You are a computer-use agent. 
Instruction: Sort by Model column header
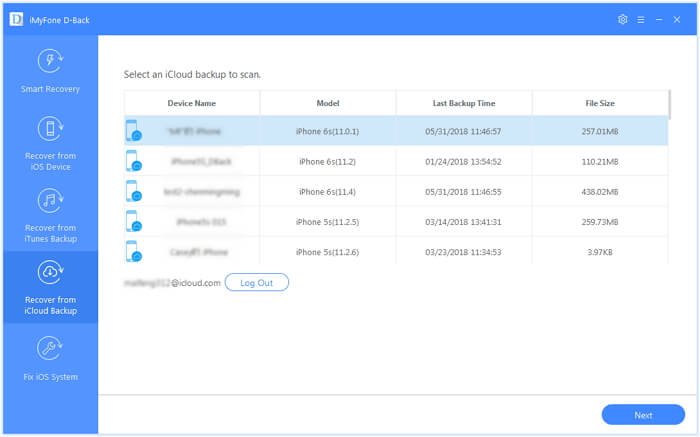(328, 103)
